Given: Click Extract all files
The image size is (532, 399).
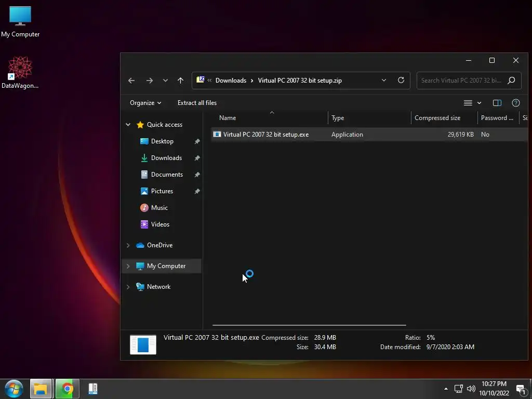Looking at the screenshot, I should 197,103.
